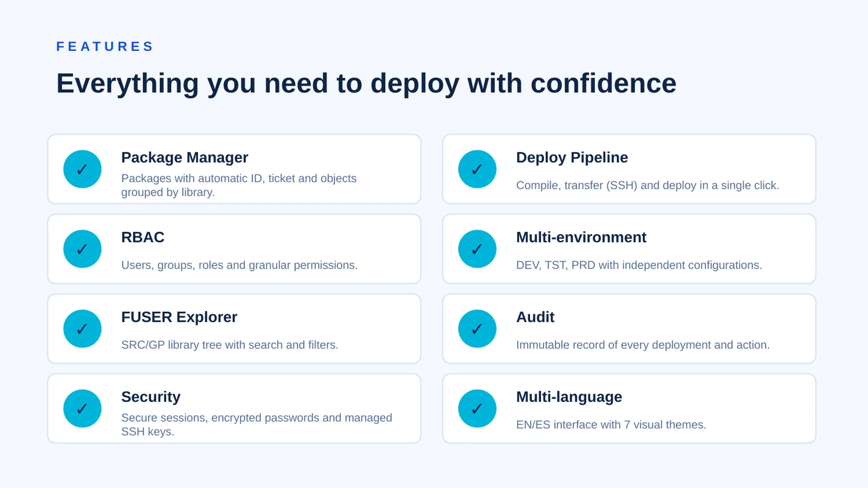Click the checkmark icon beside Multi-environment

(x=477, y=249)
